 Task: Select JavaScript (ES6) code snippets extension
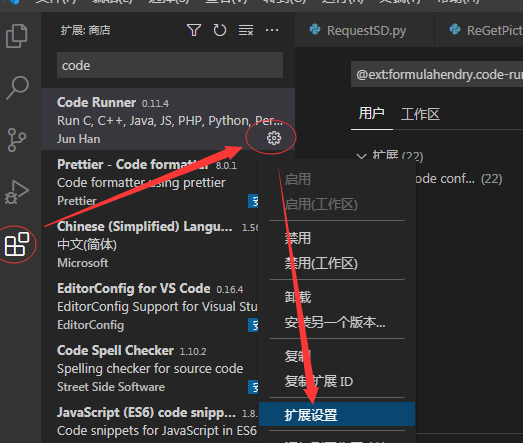(150, 421)
